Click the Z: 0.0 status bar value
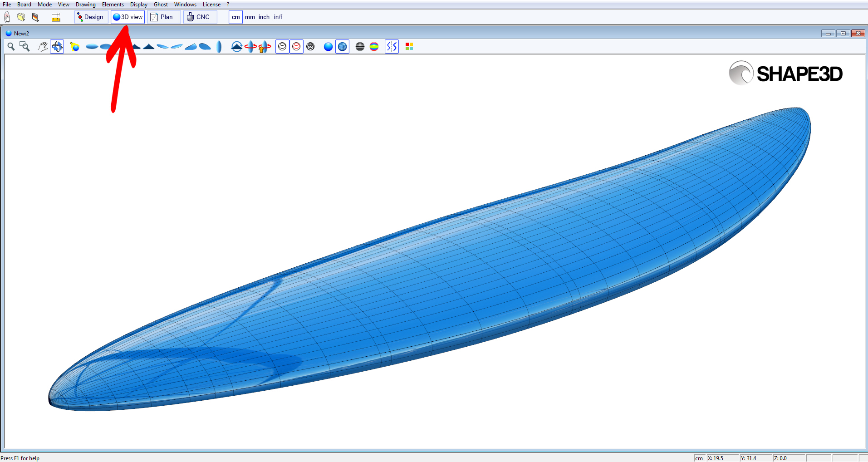The image size is (868, 462). click(x=780, y=458)
